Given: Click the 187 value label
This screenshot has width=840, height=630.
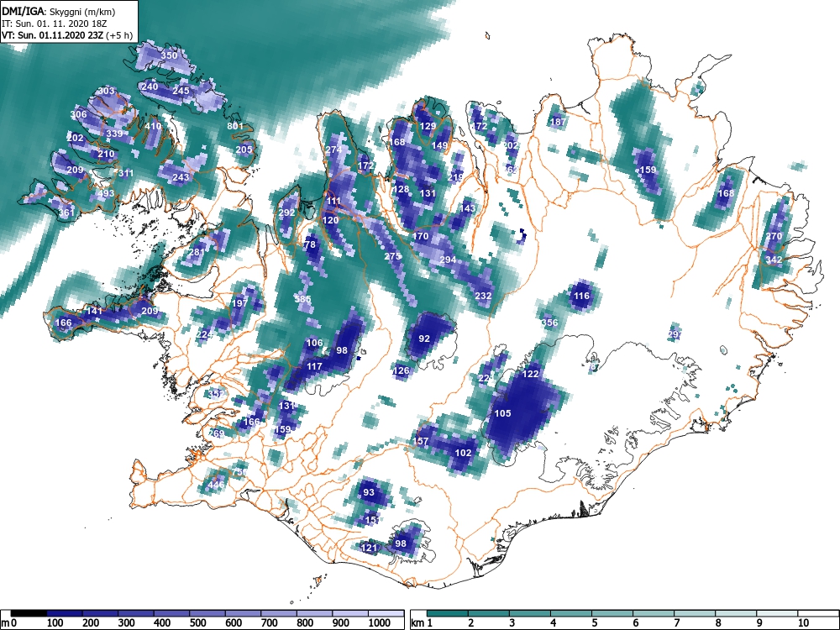Looking at the screenshot, I should pos(558,122).
